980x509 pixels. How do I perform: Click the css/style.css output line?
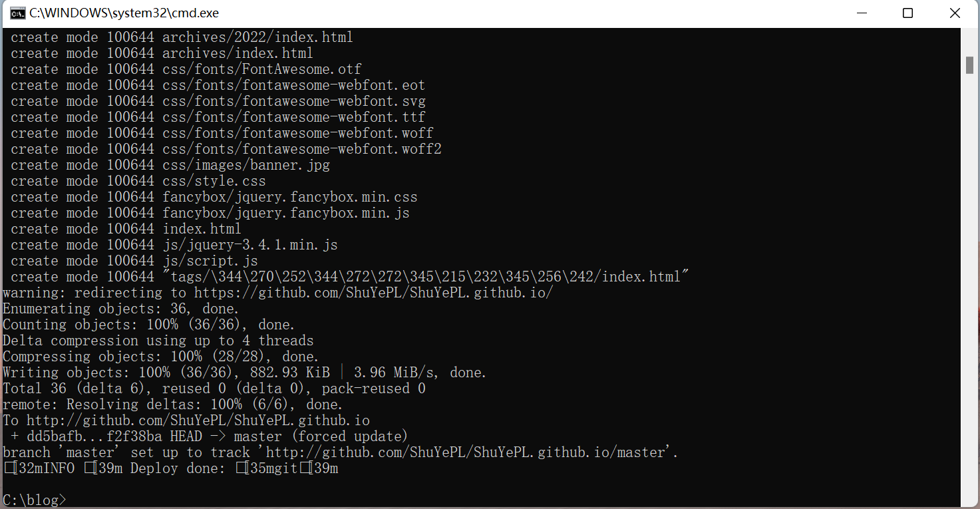pyautogui.click(x=214, y=181)
